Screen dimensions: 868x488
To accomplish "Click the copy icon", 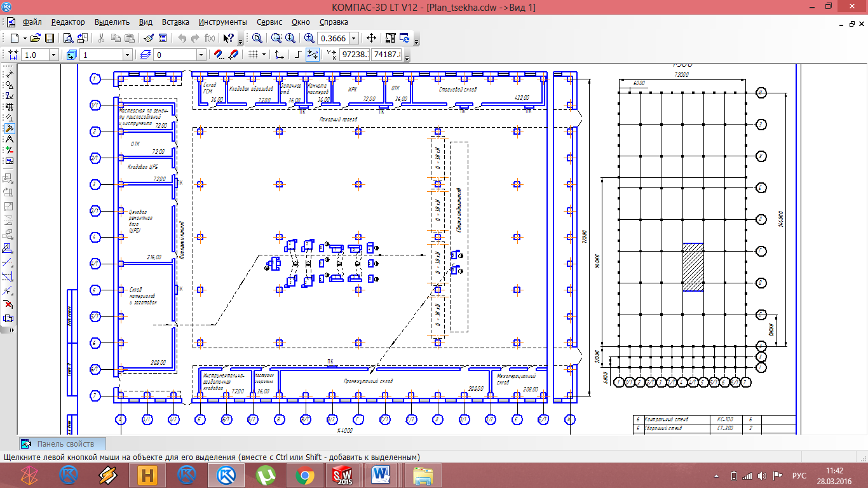I will [x=116, y=38].
